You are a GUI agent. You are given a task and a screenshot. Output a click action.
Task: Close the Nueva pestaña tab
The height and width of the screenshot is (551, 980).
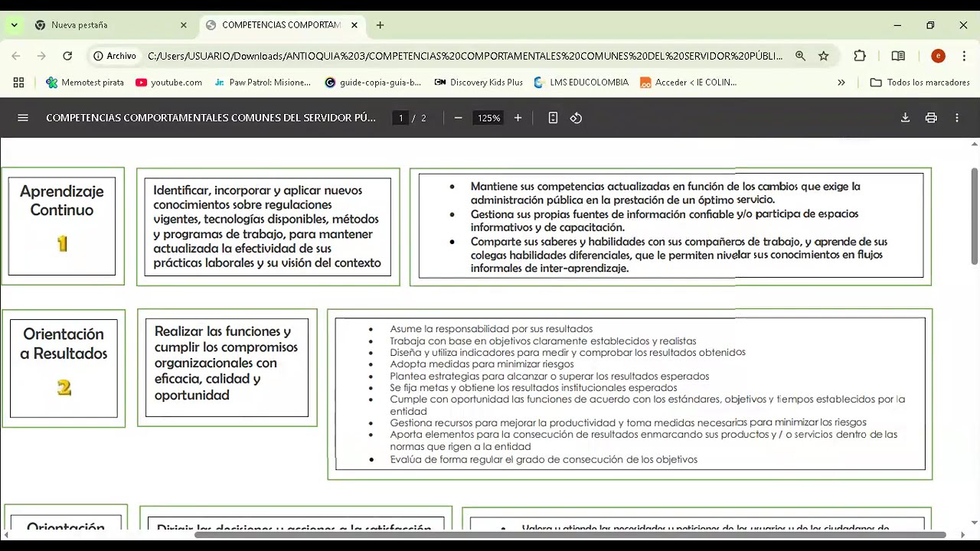tap(184, 25)
